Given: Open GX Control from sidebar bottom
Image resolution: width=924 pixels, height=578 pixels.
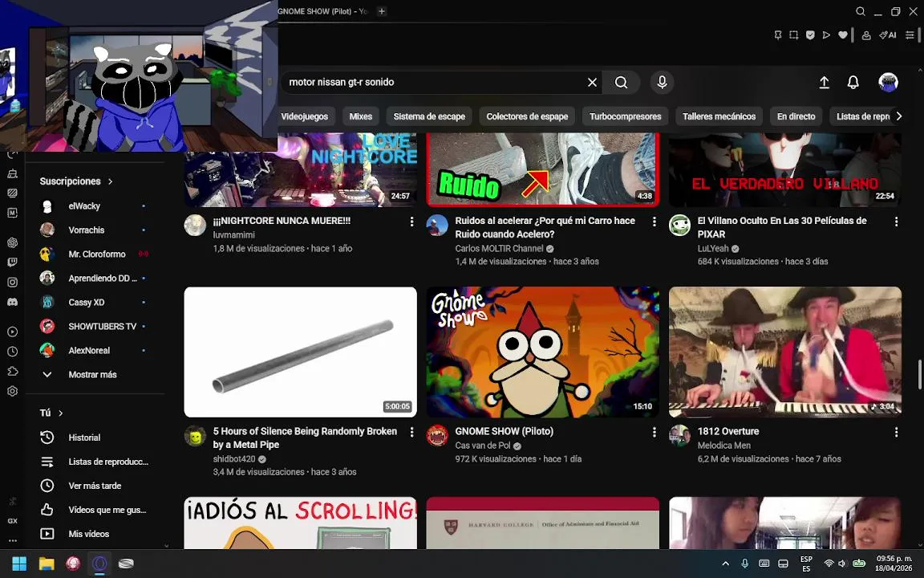Looking at the screenshot, I should point(12,521).
